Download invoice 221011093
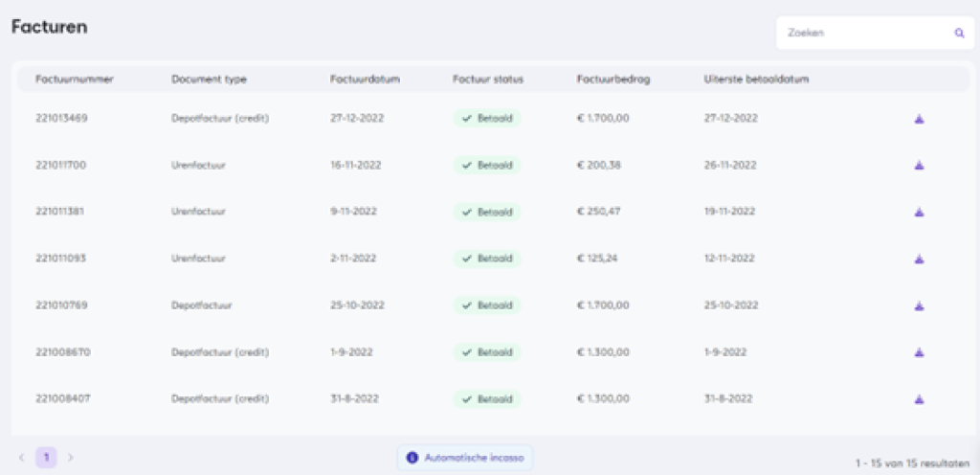 pos(919,259)
